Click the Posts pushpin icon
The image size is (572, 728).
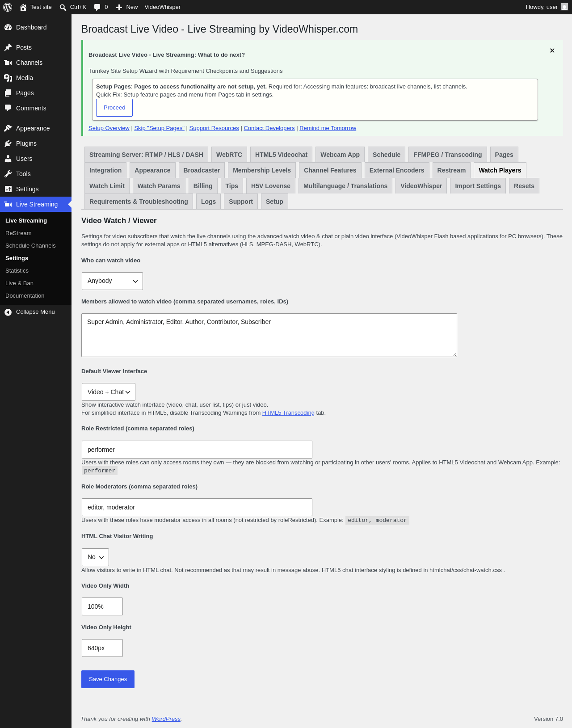pyautogui.click(x=8, y=47)
